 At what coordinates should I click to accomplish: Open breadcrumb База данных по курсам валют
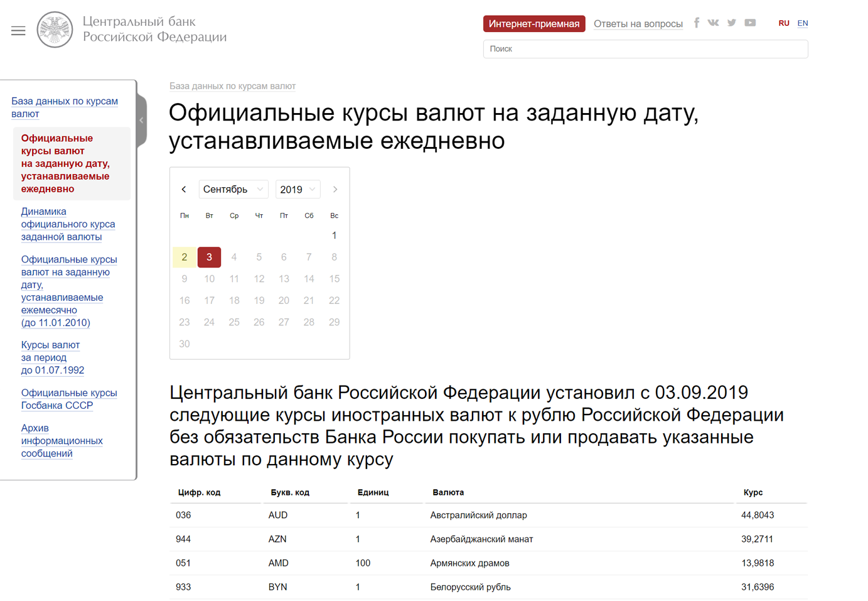[232, 86]
